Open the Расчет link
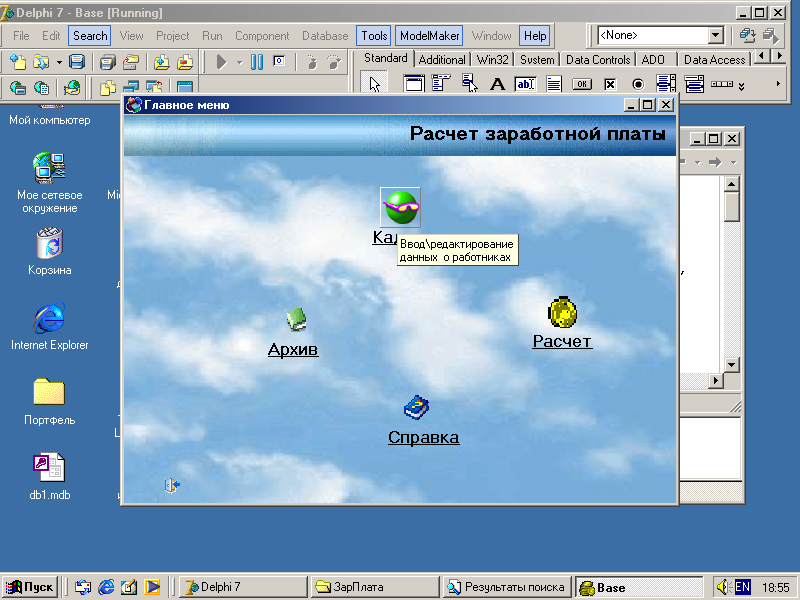This screenshot has width=800, height=600. click(x=562, y=341)
